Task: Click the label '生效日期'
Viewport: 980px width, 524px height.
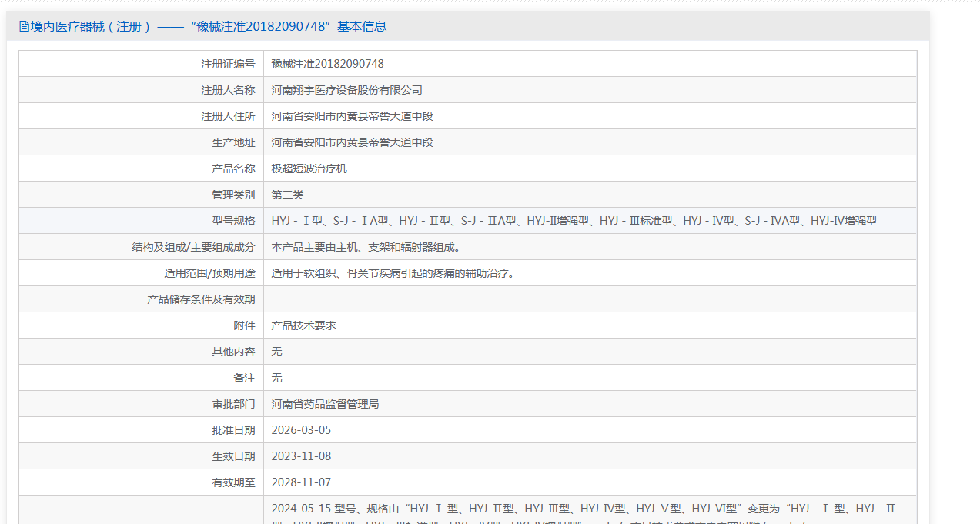Action: (x=233, y=456)
